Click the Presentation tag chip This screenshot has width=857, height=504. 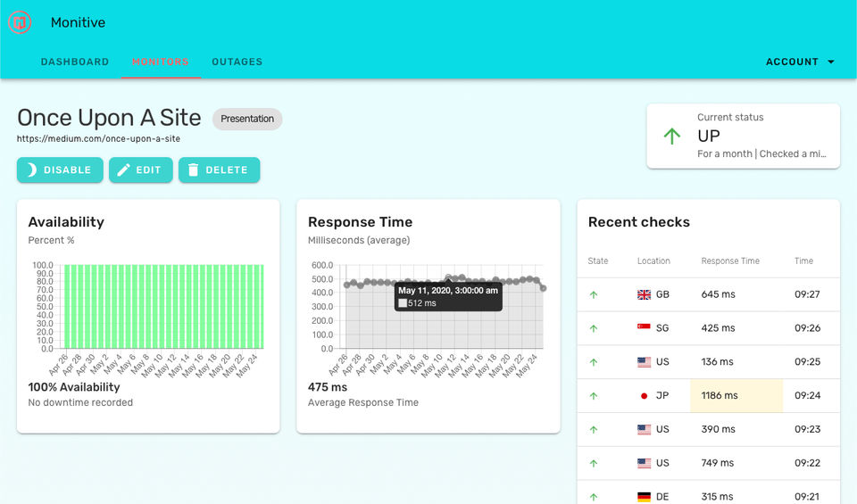(x=247, y=119)
